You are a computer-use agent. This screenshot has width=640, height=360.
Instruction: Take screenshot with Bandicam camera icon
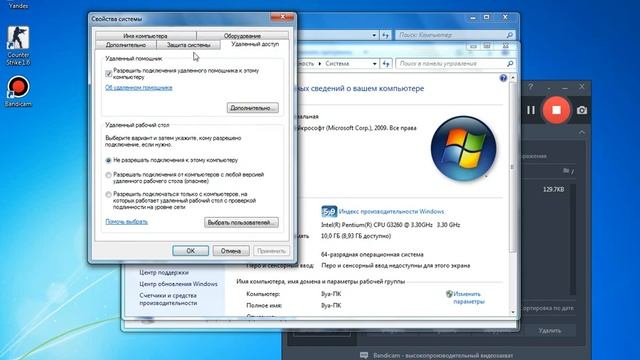coord(582,110)
